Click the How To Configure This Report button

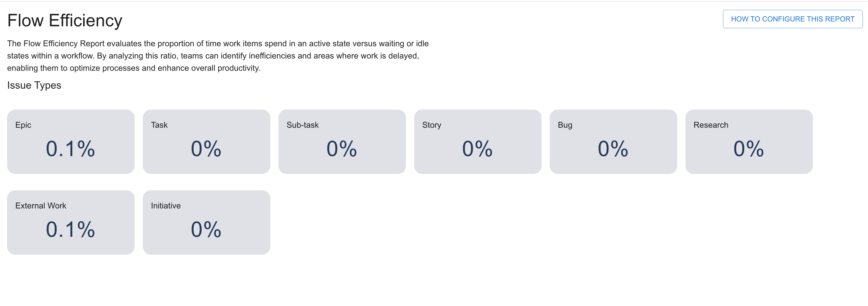point(792,19)
